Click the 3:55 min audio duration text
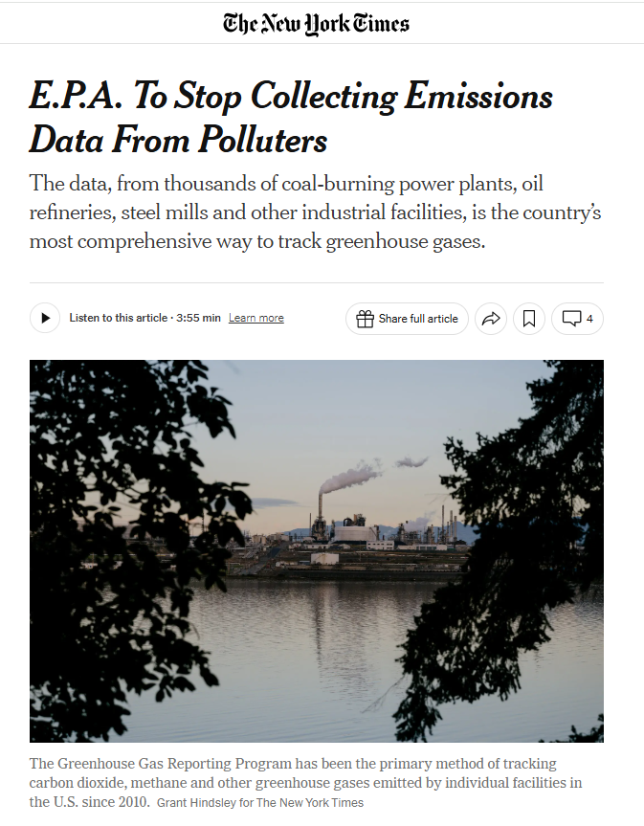 (x=198, y=318)
